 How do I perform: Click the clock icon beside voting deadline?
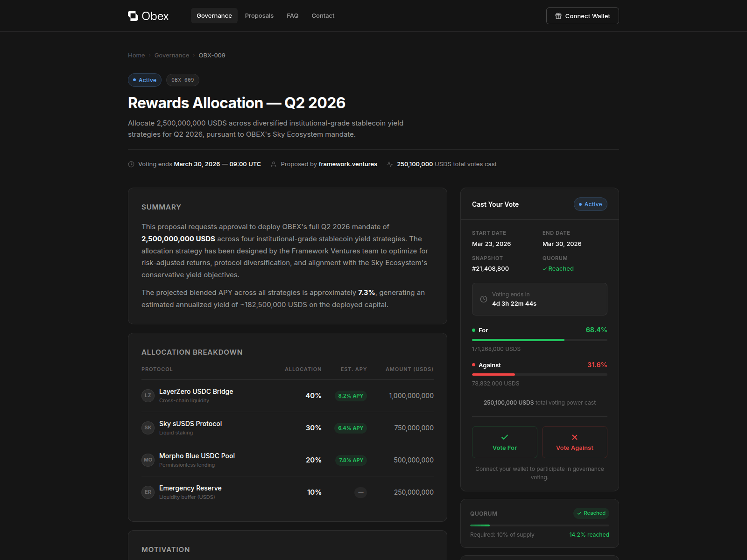point(131,164)
